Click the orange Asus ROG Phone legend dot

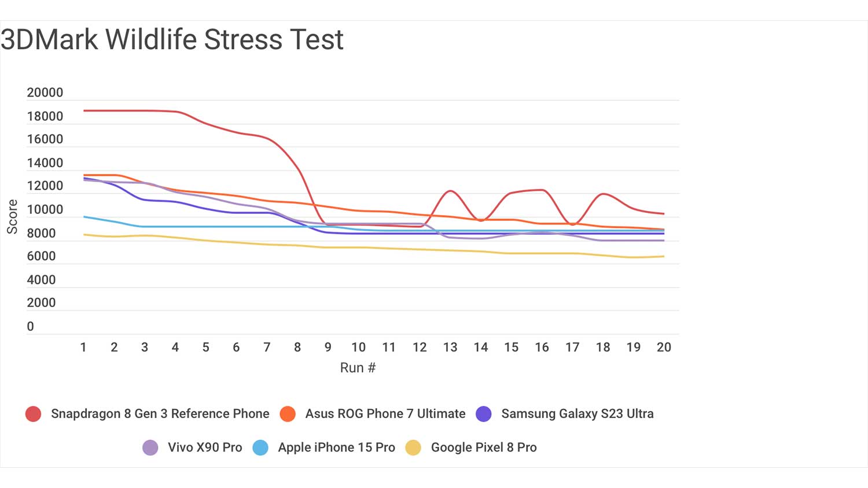(288, 414)
